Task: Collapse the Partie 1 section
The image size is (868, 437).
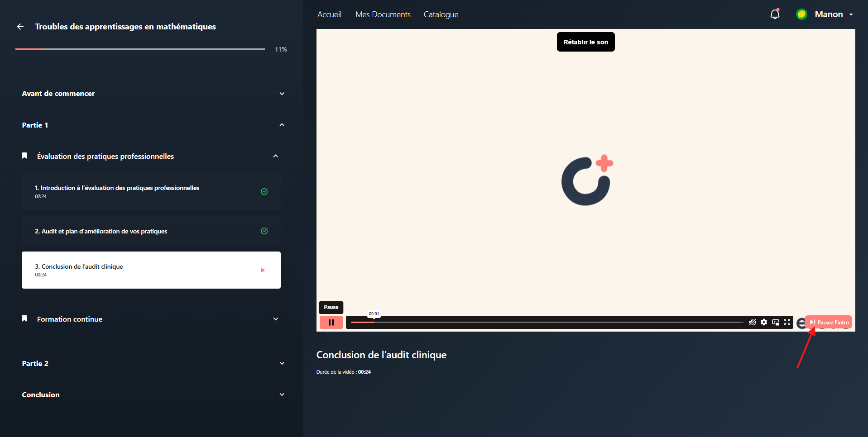Action: point(282,125)
